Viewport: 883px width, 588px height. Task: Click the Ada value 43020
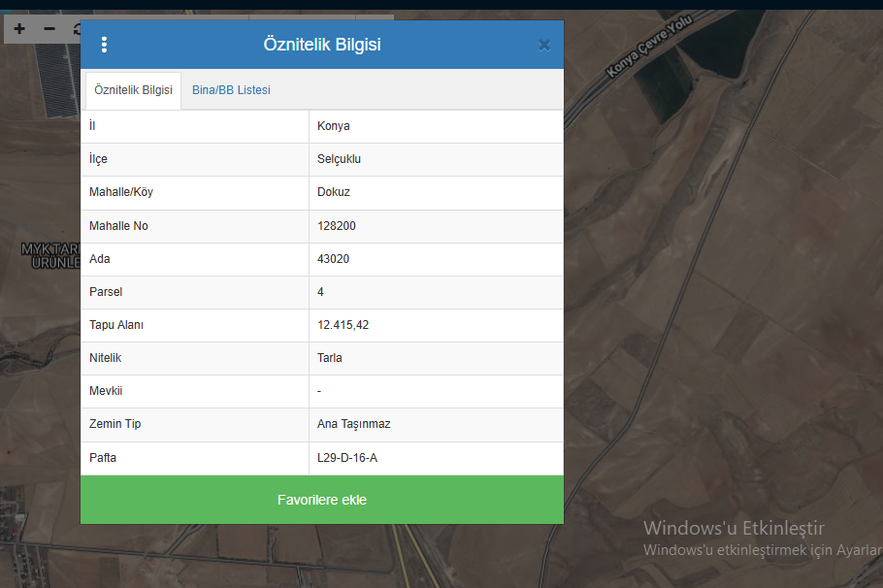coord(333,259)
